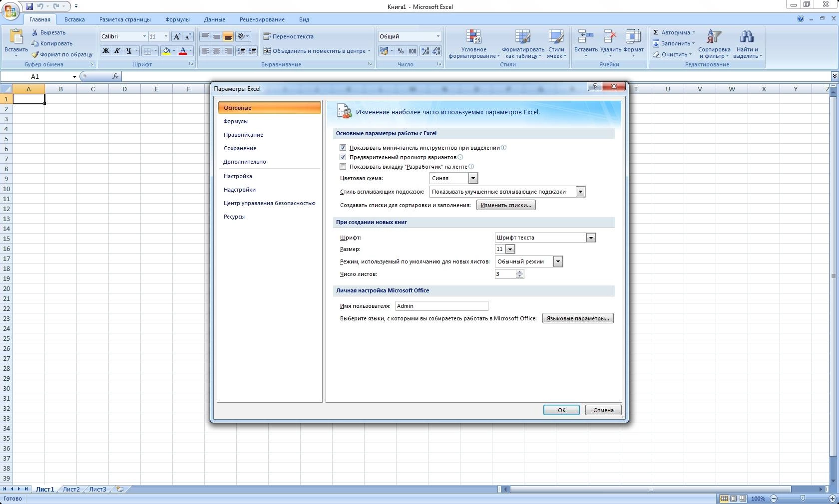Click the Paste clipboard icon

(16, 36)
